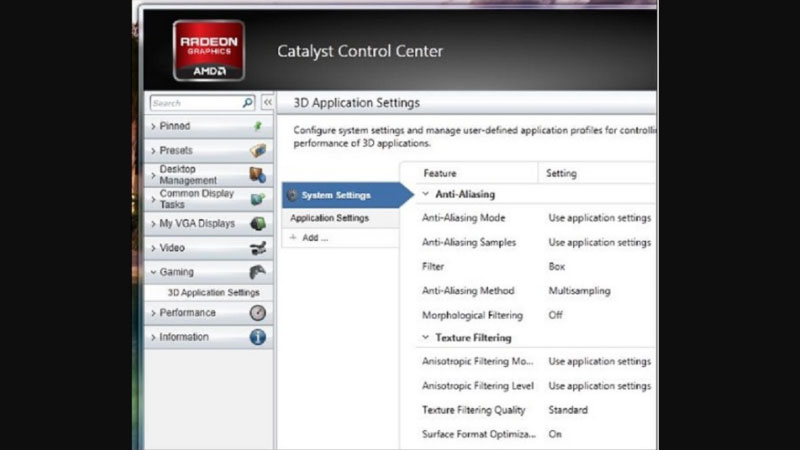Screen dimensions: 800x450
Task: Click the My VGA Displays monitor icon
Action: point(257,224)
